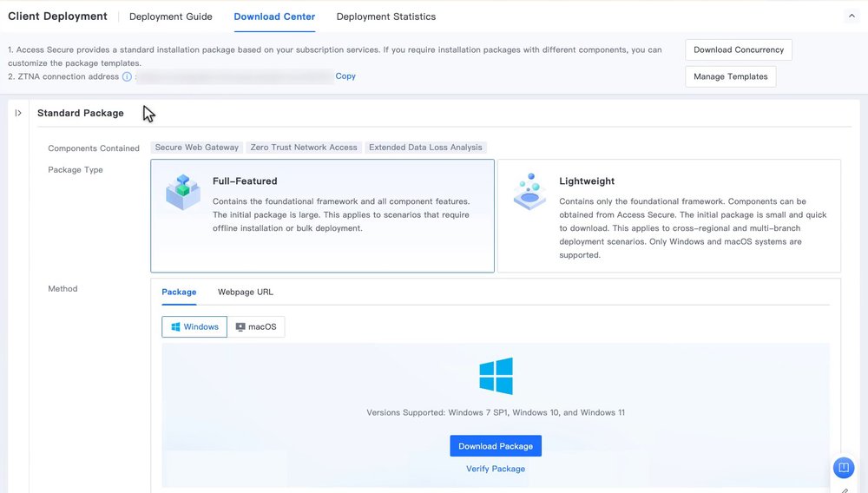Image resolution: width=868 pixels, height=493 pixels.
Task: Open Manage Templates
Action: click(730, 76)
